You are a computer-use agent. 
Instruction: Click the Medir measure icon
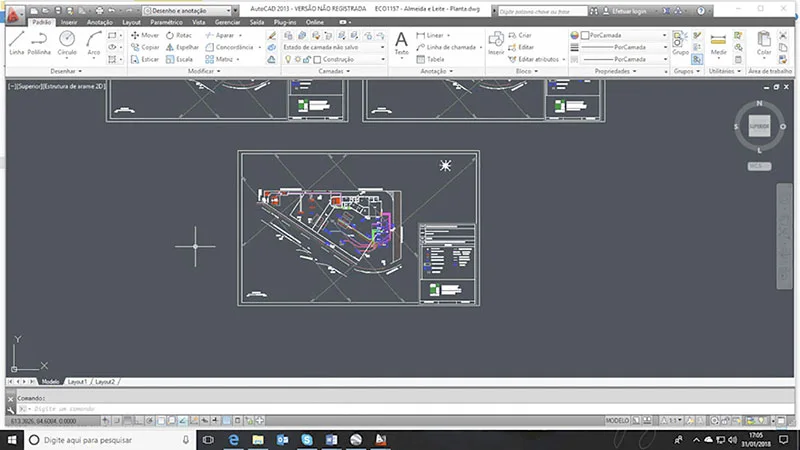718,42
